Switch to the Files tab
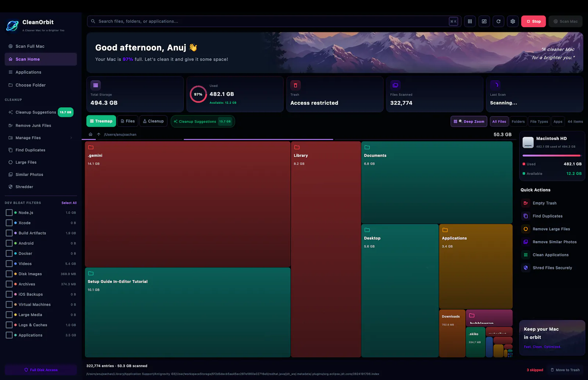The width and height of the screenshot is (588, 380). pos(128,121)
